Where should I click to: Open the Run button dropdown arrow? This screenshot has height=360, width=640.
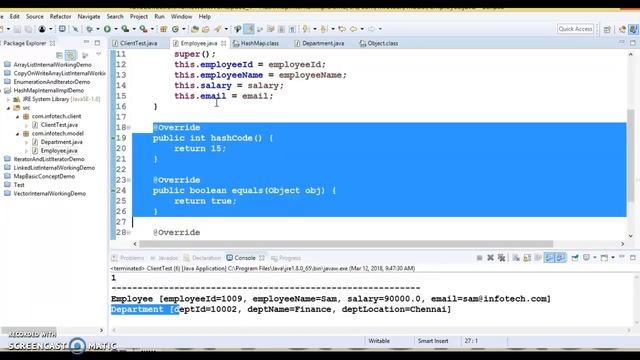tap(116, 29)
